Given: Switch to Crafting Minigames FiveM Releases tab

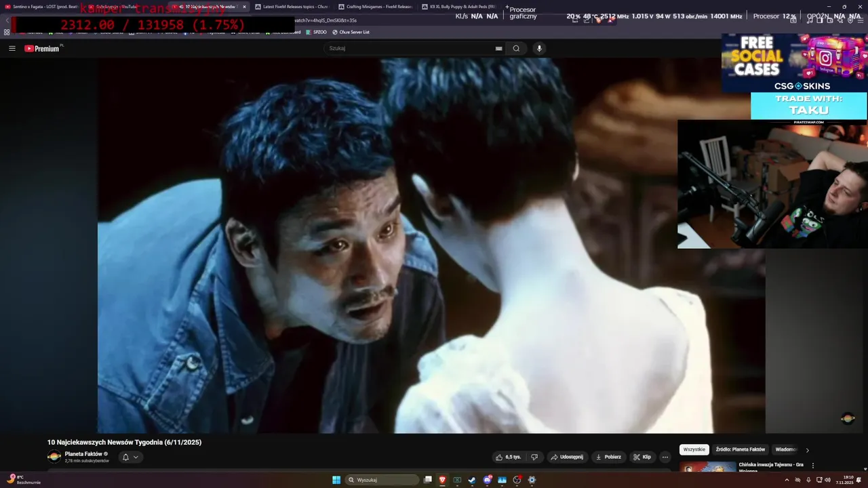Looking at the screenshot, I should click(375, 7).
